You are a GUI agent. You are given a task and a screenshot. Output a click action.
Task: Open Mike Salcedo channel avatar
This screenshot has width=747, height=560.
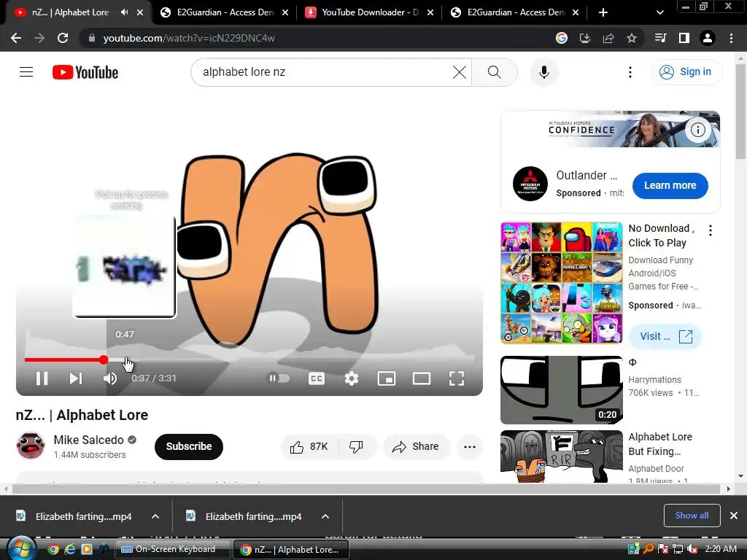click(x=31, y=446)
